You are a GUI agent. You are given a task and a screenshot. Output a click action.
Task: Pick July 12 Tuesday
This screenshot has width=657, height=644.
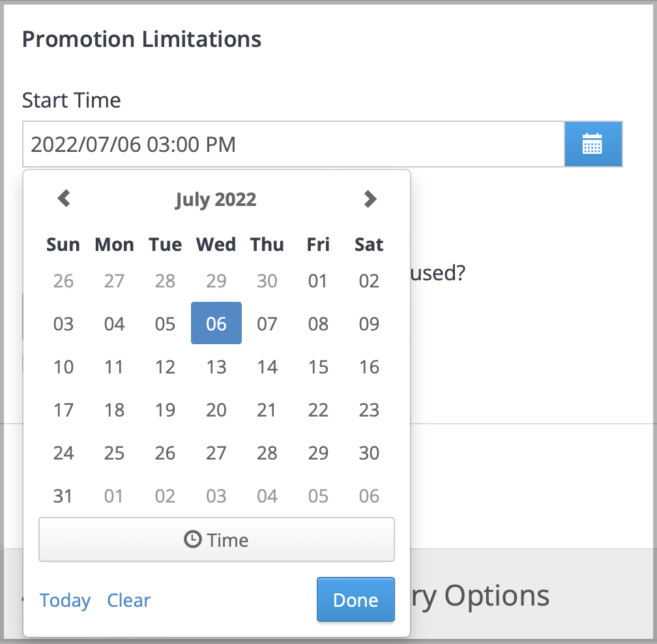165,367
